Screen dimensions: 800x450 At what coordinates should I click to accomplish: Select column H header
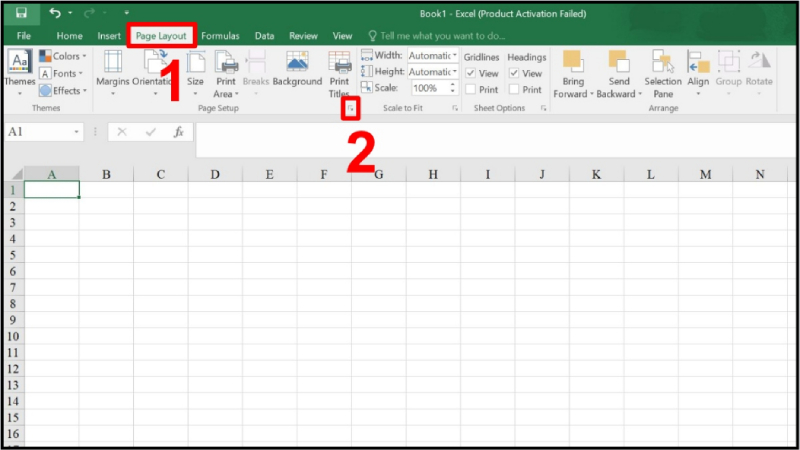tap(433, 174)
